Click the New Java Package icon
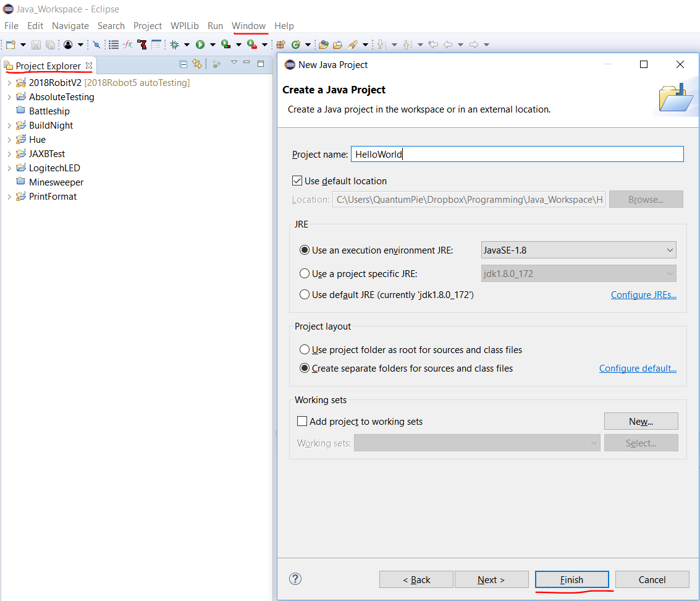 coord(281,45)
